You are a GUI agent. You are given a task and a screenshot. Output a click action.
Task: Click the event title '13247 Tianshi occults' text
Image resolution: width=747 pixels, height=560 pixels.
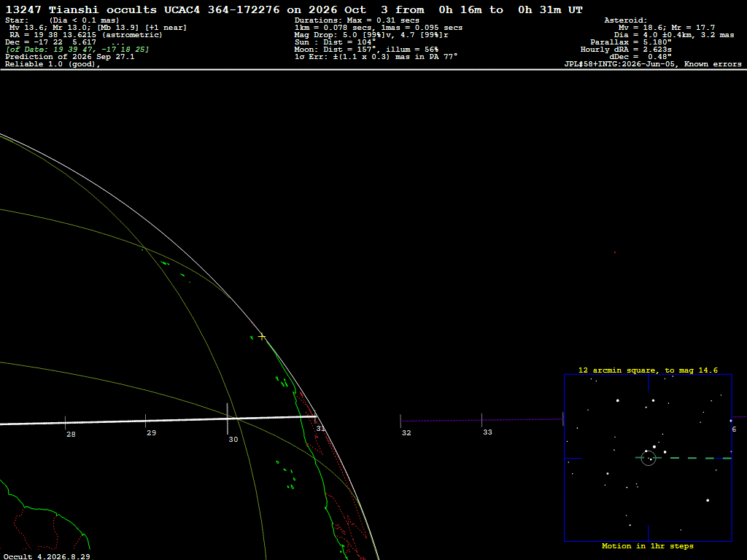pyautogui.click(x=81, y=9)
